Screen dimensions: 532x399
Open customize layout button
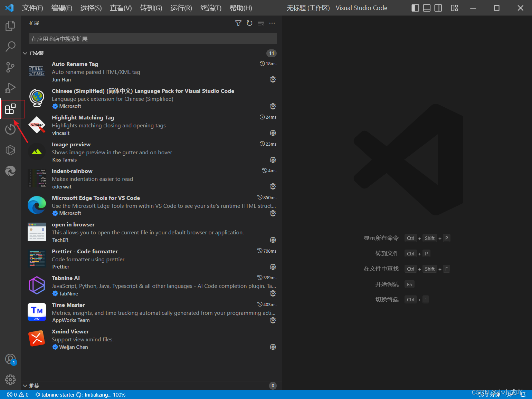tap(455, 8)
